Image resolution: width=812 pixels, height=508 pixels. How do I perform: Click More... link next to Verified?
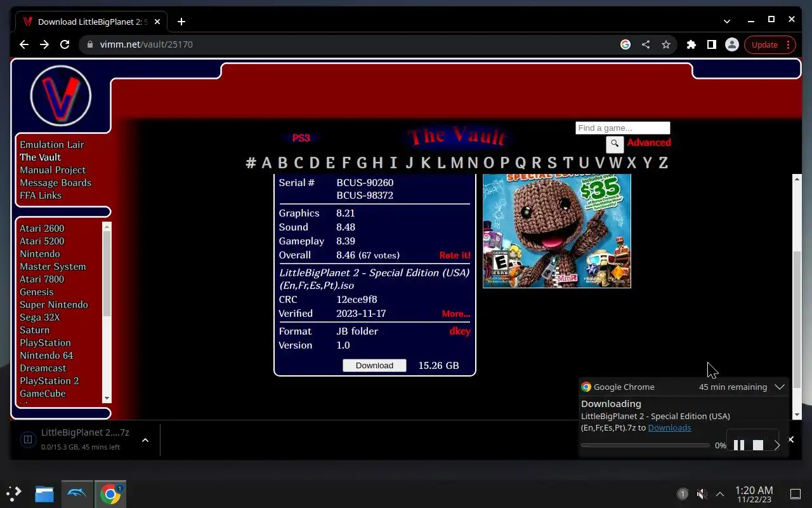[456, 314]
